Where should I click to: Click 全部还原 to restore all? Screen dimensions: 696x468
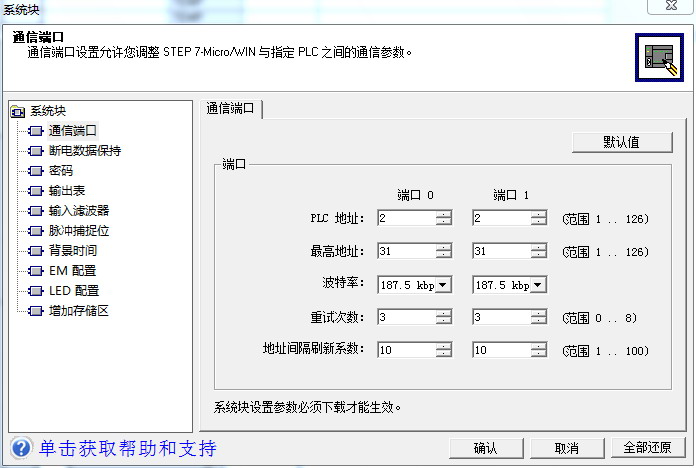coord(647,448)
